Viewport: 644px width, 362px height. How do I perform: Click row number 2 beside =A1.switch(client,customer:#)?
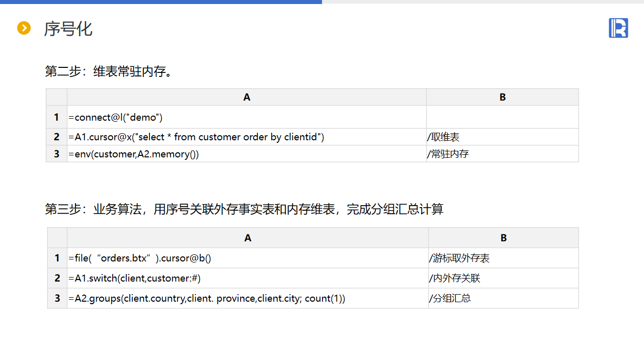pyautogui.click(x=57, y=278)
